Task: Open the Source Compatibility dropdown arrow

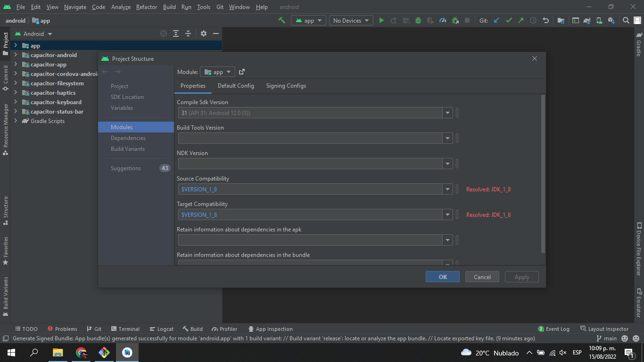Action: click(x=448, y=189)
